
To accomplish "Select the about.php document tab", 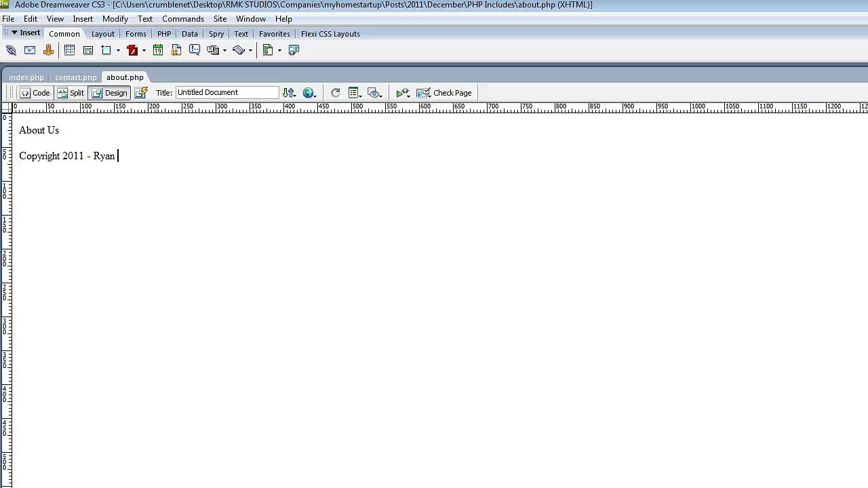I will point(125,77).
